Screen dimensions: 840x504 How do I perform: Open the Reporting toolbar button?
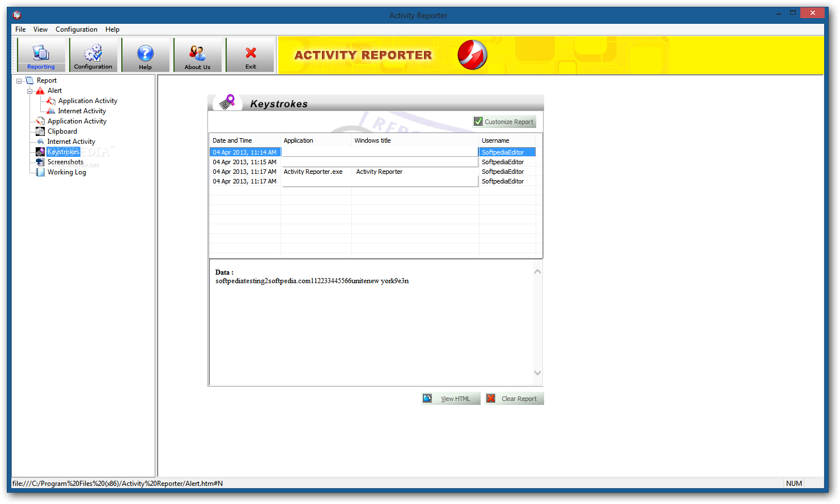pyautogui.click(x=41, y=55)
